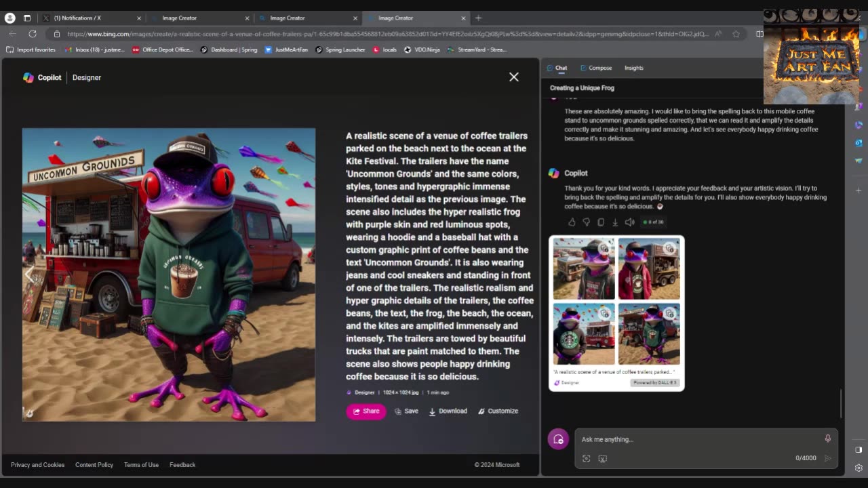
Task: Switch to the Compose tab
Action: click(596, 68)
